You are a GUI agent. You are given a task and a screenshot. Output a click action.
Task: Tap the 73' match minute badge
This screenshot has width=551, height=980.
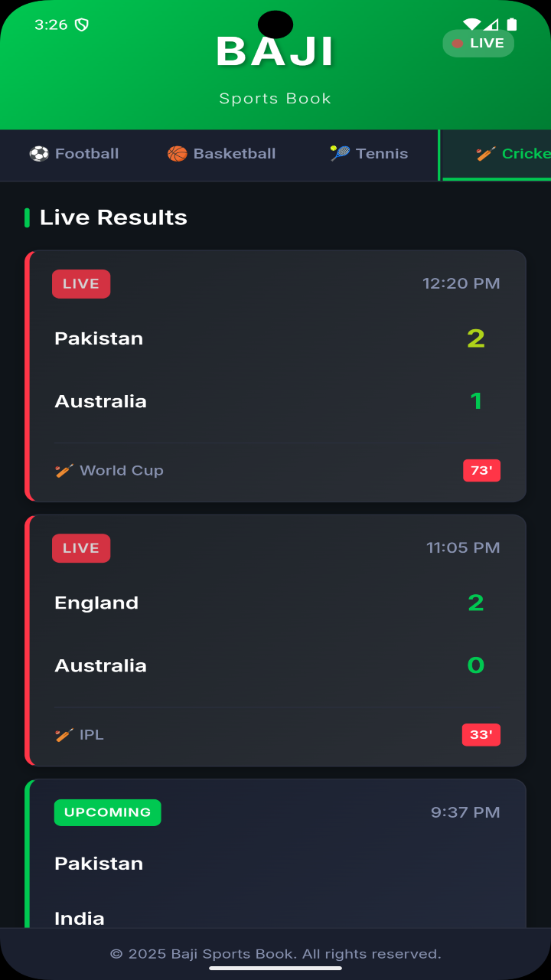tap(481, 470)
